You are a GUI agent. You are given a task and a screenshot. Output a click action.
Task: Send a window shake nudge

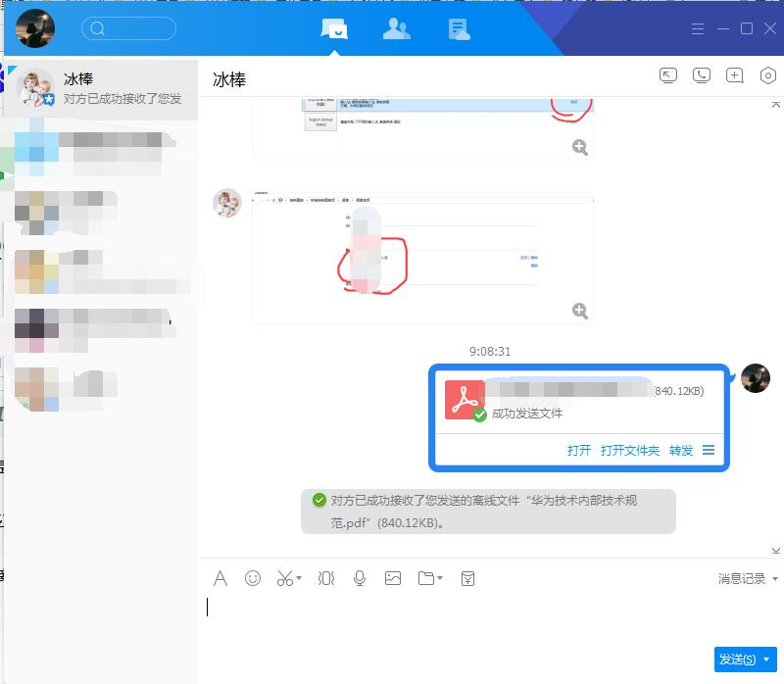click(x=324, y=578)
